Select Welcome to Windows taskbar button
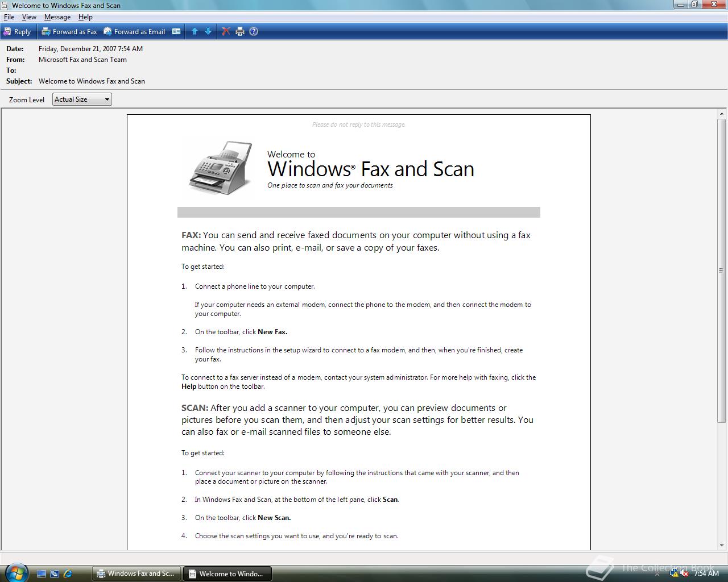728x582 pixels. (x=227, y=573)
